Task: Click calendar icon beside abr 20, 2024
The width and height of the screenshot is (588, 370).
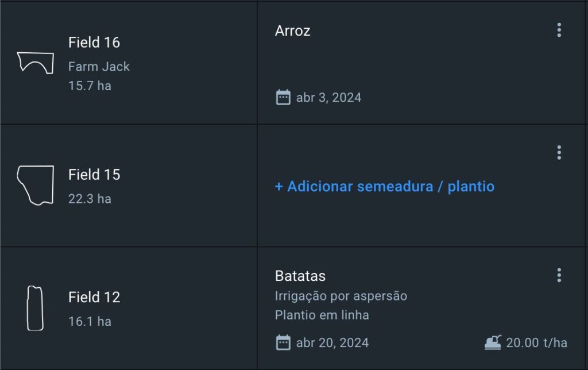Action: (283, 343)
